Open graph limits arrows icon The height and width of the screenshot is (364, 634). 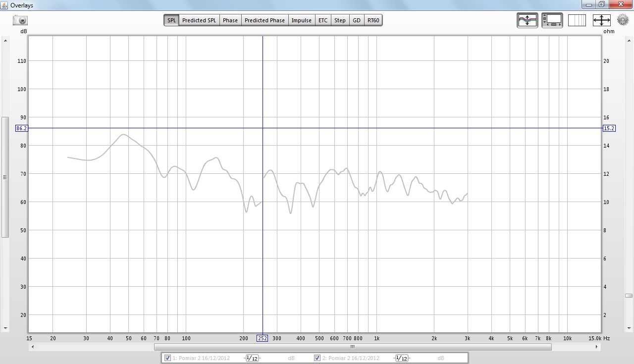pos(601,20)
